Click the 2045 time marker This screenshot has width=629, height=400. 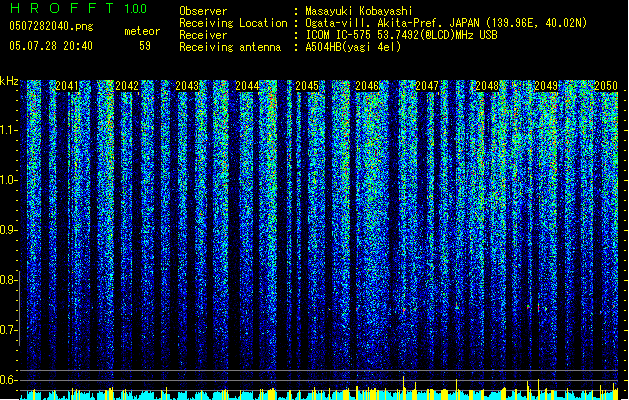[x=307, y=86]
